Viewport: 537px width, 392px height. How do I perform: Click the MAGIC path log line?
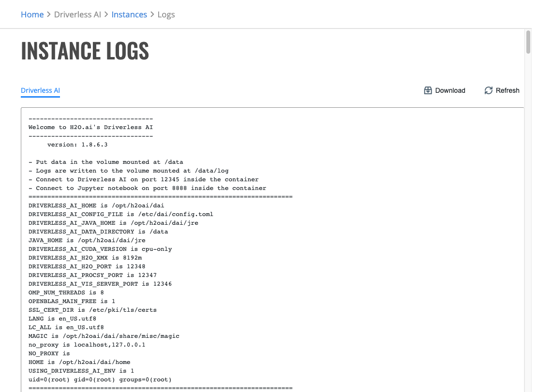[104, 336]
